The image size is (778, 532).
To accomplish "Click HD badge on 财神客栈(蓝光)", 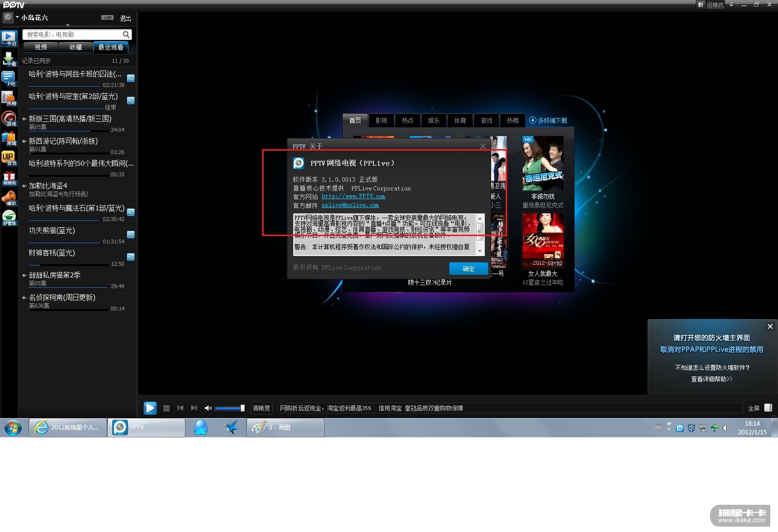I will (x=130, y=257).
